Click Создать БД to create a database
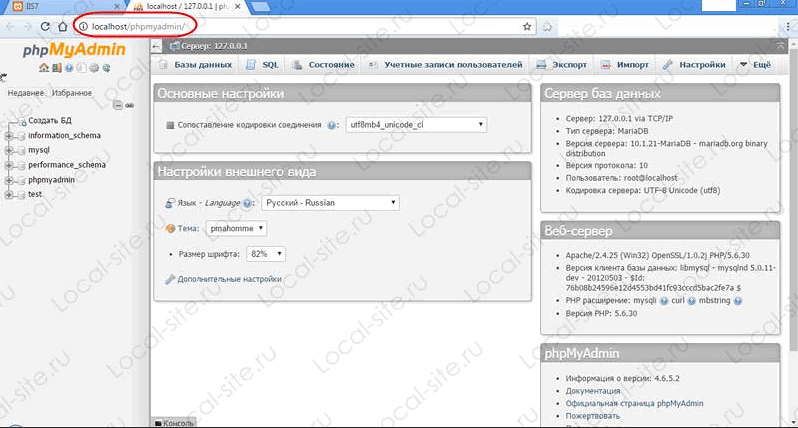Viewport: 798px width, 428px height. click(50, 121)
